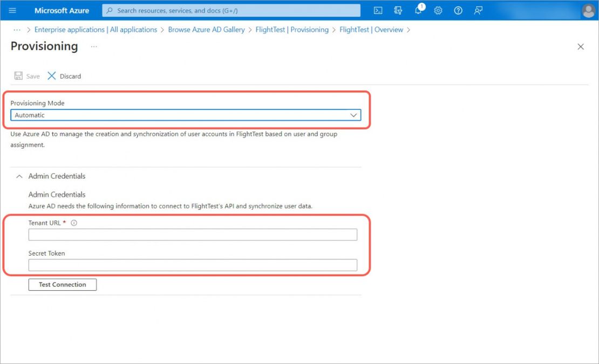Launch Cloud Shell from top bar
This screenshot has width=599, height=364.
pos(378,10)
